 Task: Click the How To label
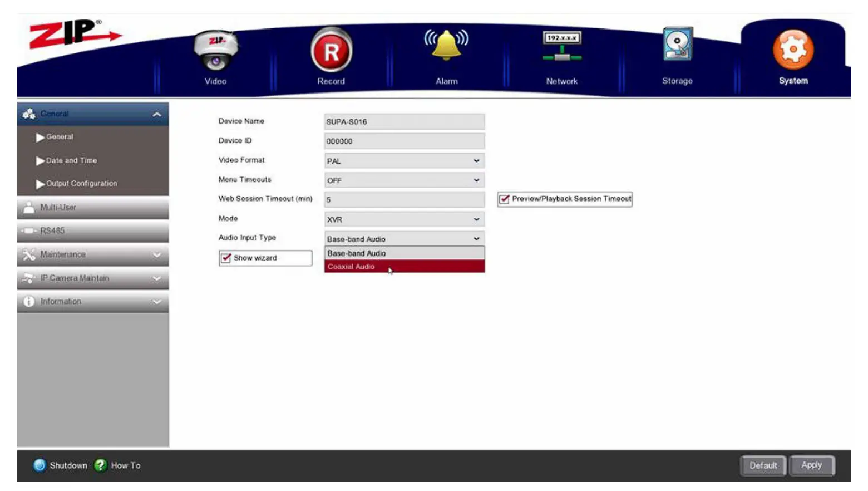126,465
